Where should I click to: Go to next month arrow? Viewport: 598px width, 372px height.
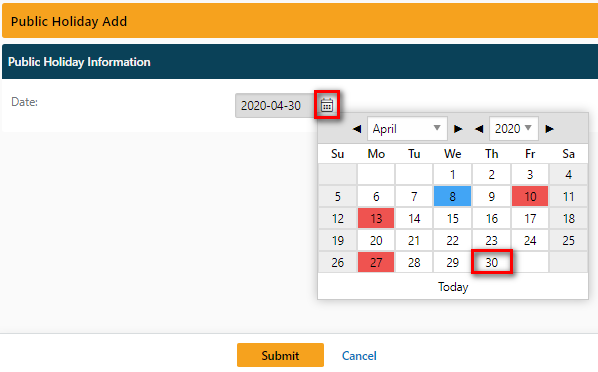pyautogui.click(x=458, y=129)
